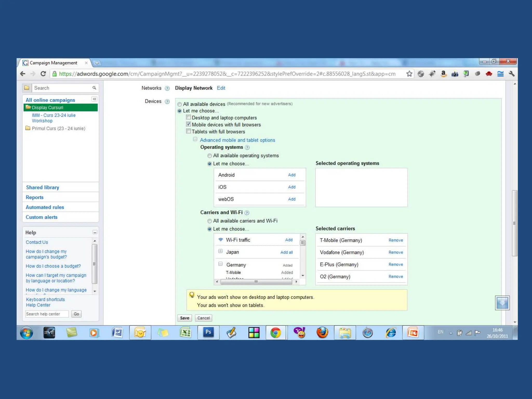Remove Vodafone (Germany) from selected carriers

395,252
